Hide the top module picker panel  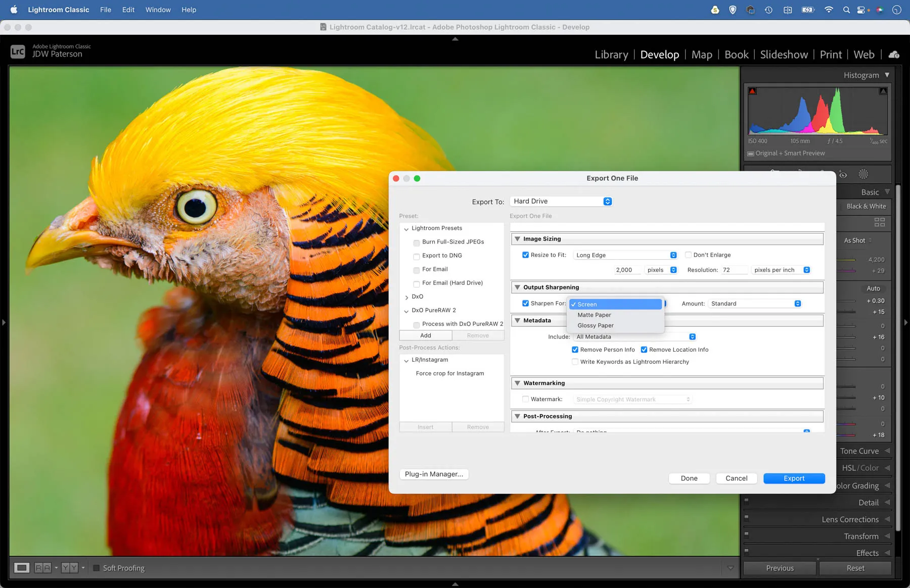pyautogui.click(x=455, y=39)
